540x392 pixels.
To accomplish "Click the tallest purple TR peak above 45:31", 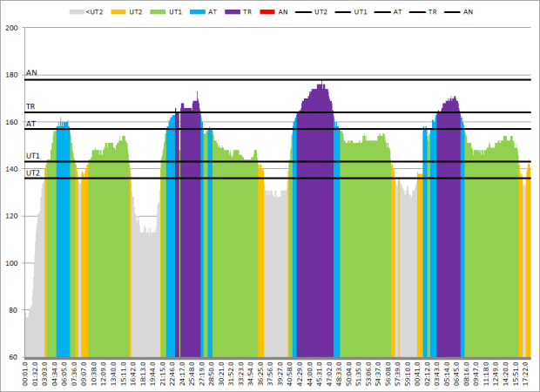I will point(321,87).
